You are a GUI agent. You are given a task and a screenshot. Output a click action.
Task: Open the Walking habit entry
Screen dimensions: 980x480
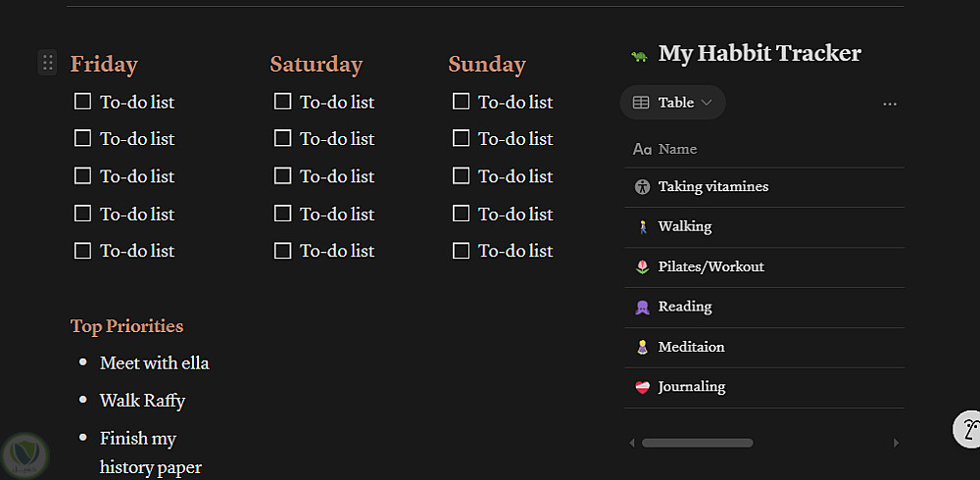[685, 226]
